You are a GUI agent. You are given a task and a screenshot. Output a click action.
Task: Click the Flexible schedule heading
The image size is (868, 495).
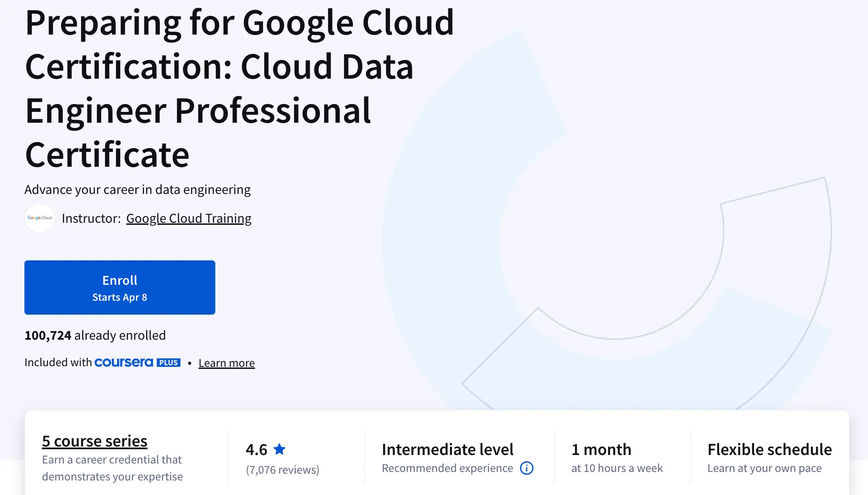coord(769,450)
